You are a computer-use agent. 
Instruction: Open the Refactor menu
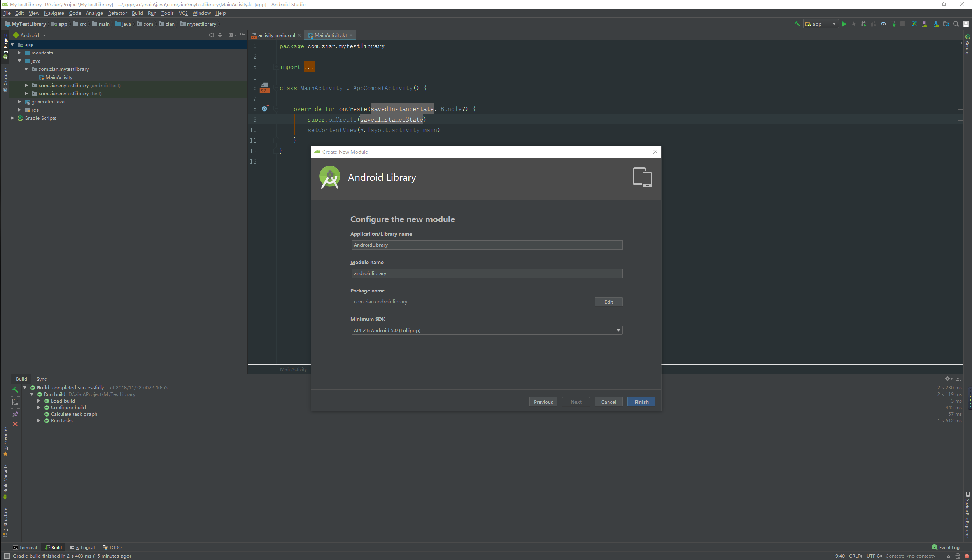[117, 13]
